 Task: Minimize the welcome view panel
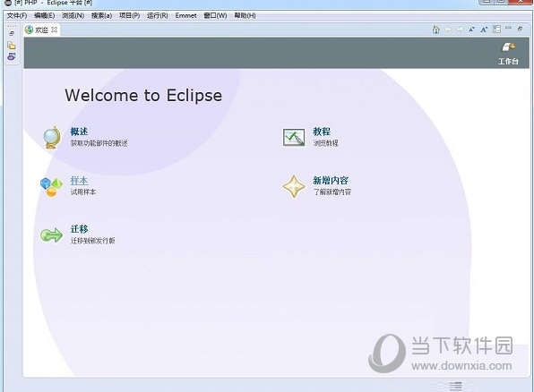click(508, 28)
